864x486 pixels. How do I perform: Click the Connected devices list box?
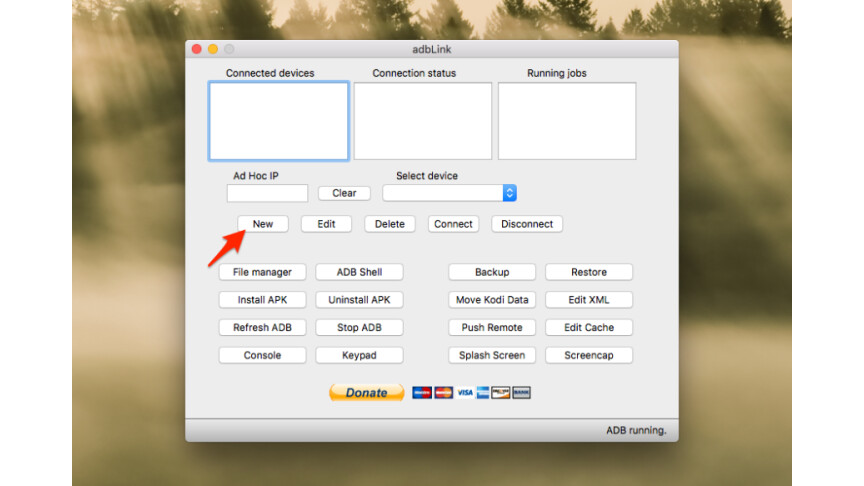(x=278, y=121)
